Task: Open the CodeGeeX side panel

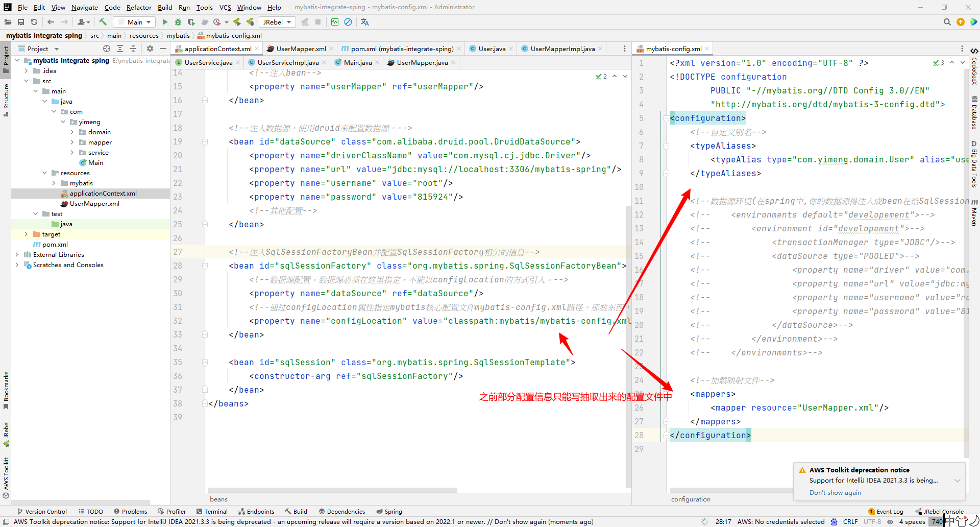Action: (974, 66)
